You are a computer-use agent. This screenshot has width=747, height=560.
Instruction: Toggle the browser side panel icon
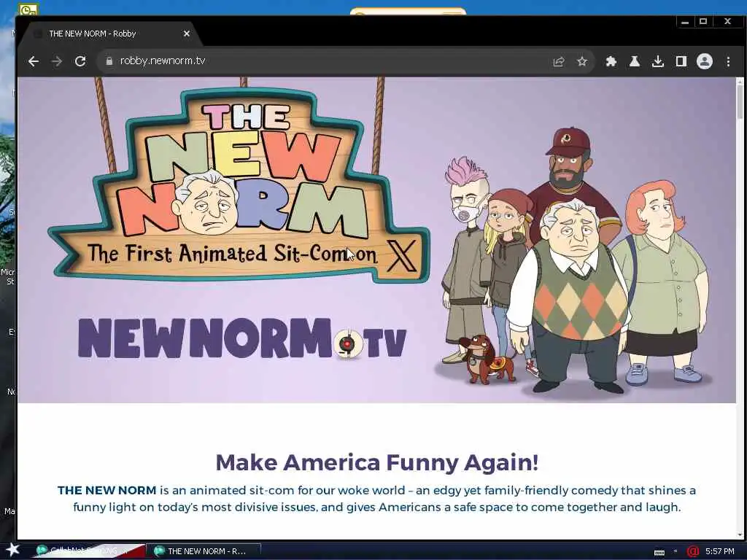(x=681, y=61)
